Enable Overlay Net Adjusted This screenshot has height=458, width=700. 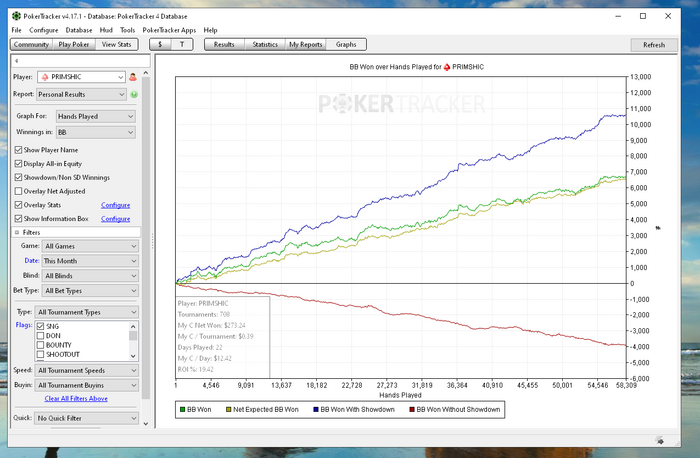(18, 191)
